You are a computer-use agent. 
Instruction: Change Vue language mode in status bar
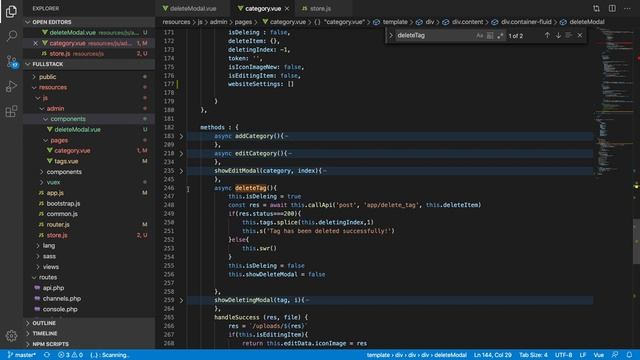coord(598,355)
